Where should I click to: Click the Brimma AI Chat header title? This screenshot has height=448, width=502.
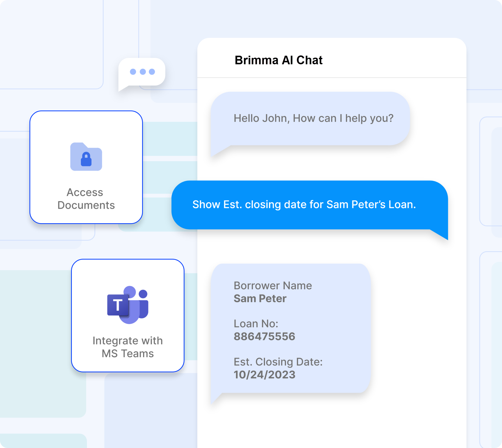[x=278, y=60]
